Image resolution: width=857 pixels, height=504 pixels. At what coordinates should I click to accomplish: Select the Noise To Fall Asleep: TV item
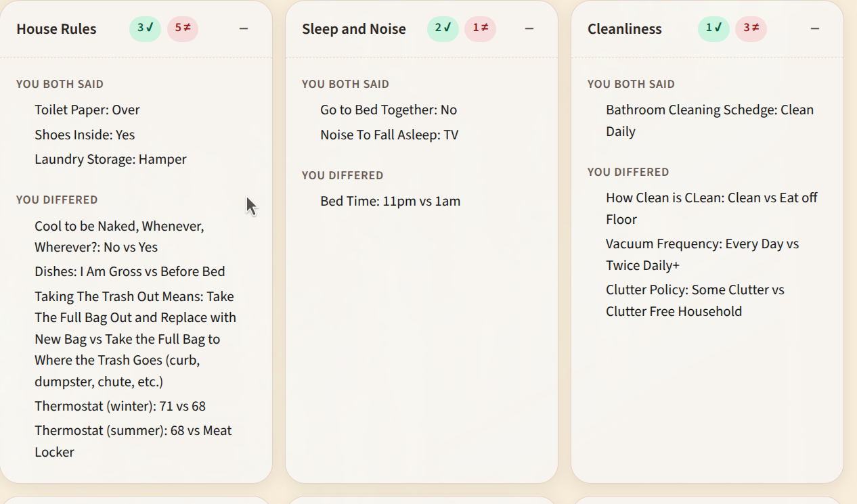[x=390, y=135]
